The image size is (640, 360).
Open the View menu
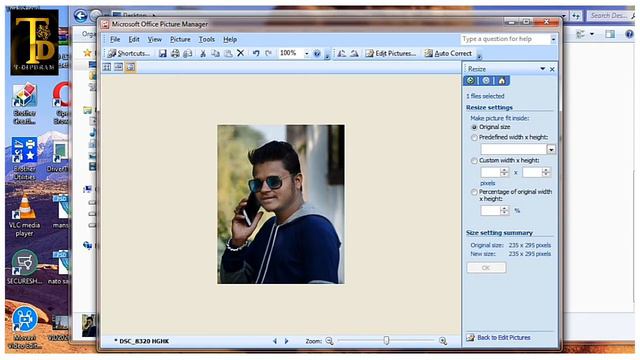pyautogui.click(x=155, y=40)
